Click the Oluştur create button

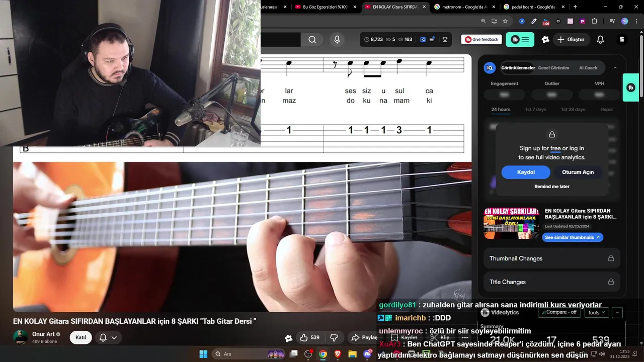coord(571,40)
